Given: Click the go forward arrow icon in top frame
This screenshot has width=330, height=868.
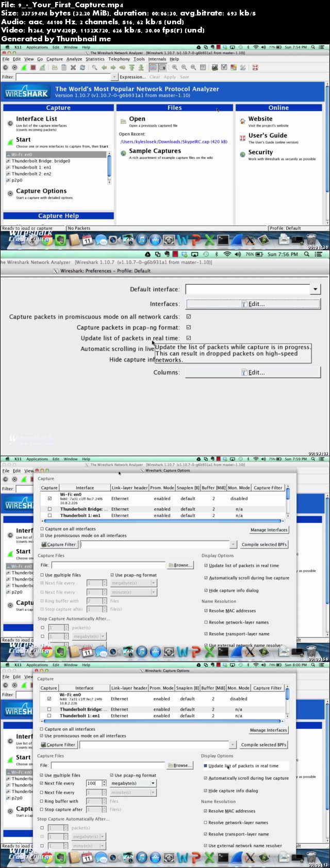Looking at the screenshot, I should (x=113, y=68).
